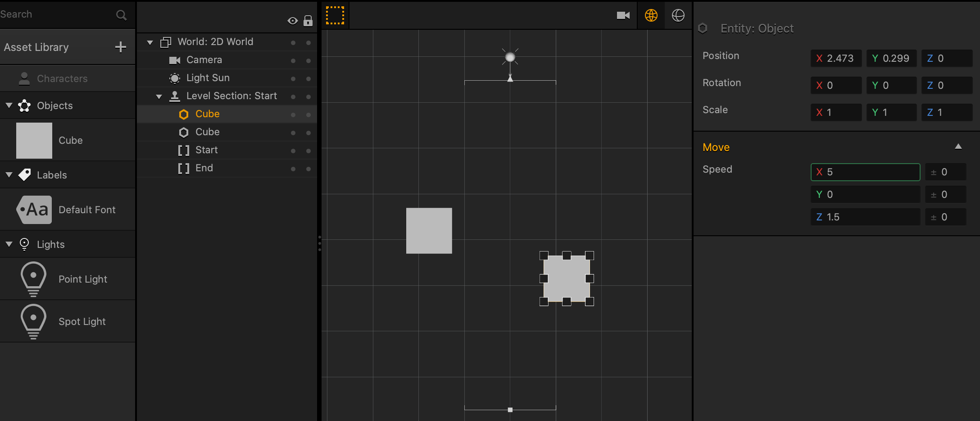Collapse Level Section: Start tree node

coord(159,96)
